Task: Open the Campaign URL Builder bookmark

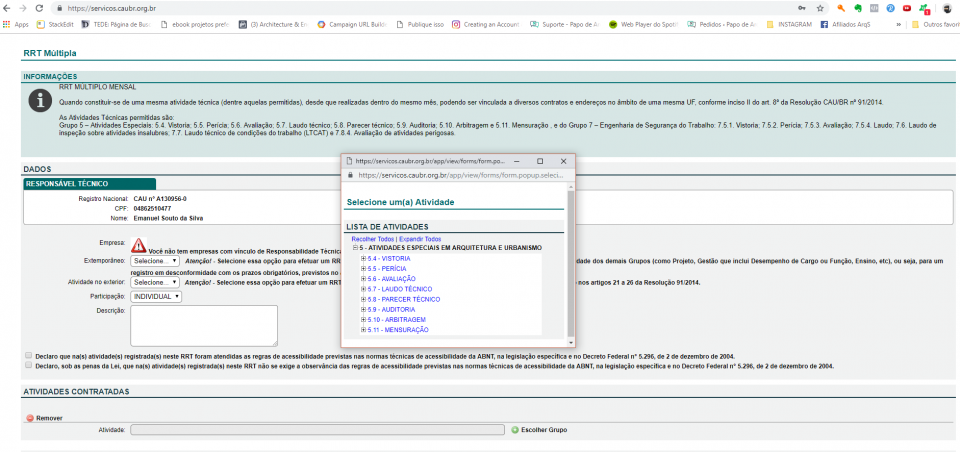Action: pos(352,24)
